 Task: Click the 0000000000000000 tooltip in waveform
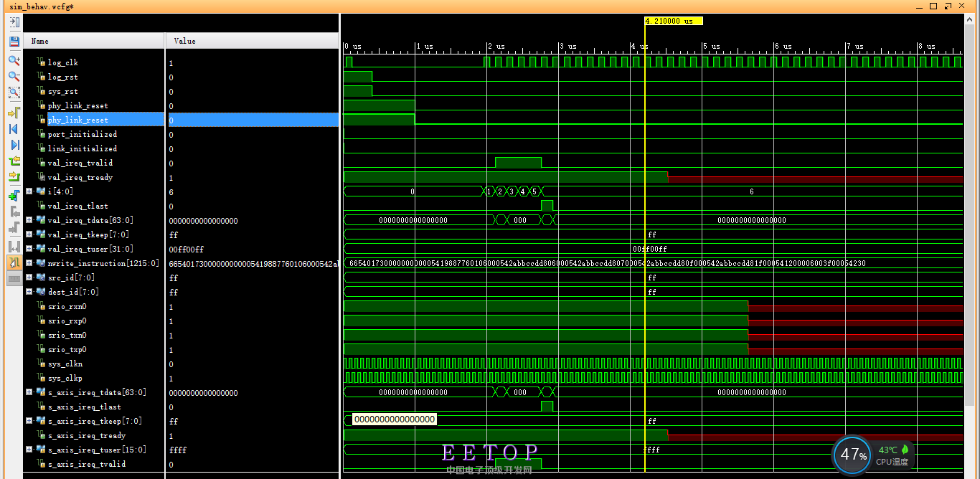click(395, 419)
